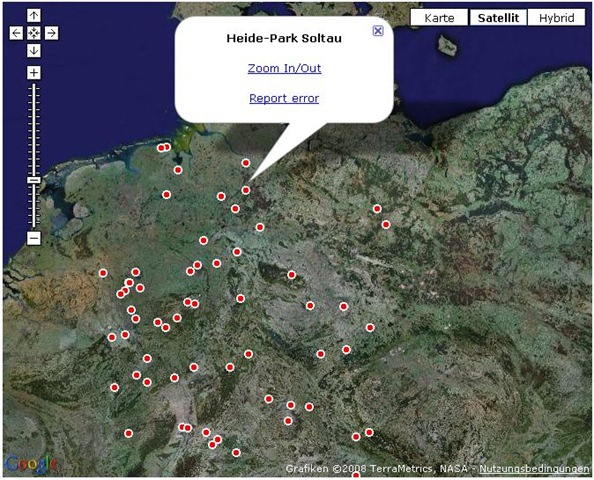Click the center recenter map button
The height and width of the screenshot is (480, 594).
click(34, 33)
